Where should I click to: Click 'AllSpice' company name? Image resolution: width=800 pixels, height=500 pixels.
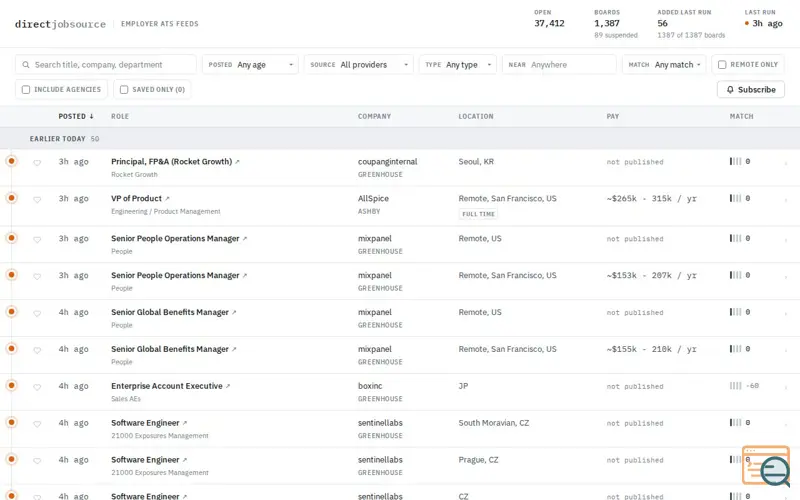point(373,198)
